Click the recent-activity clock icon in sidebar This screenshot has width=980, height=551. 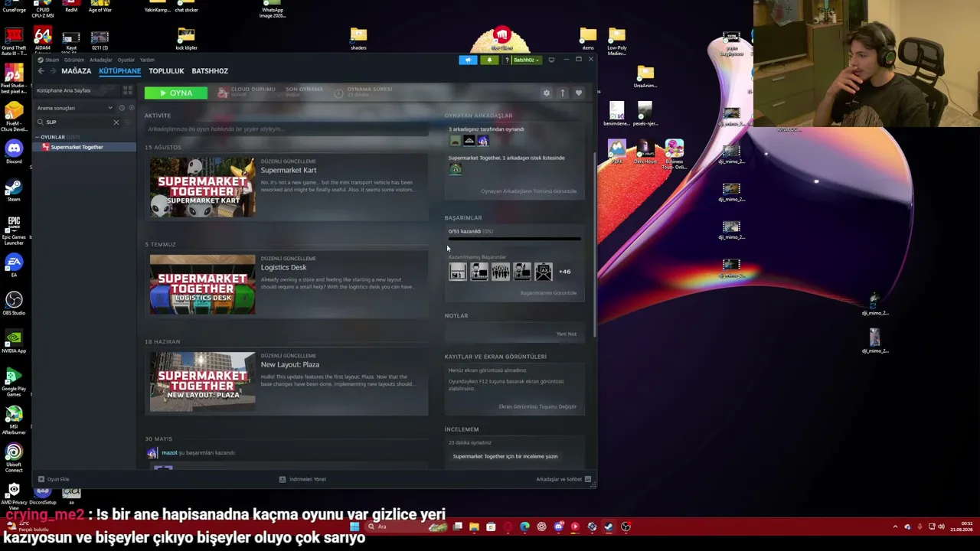(x=121, y=108)
